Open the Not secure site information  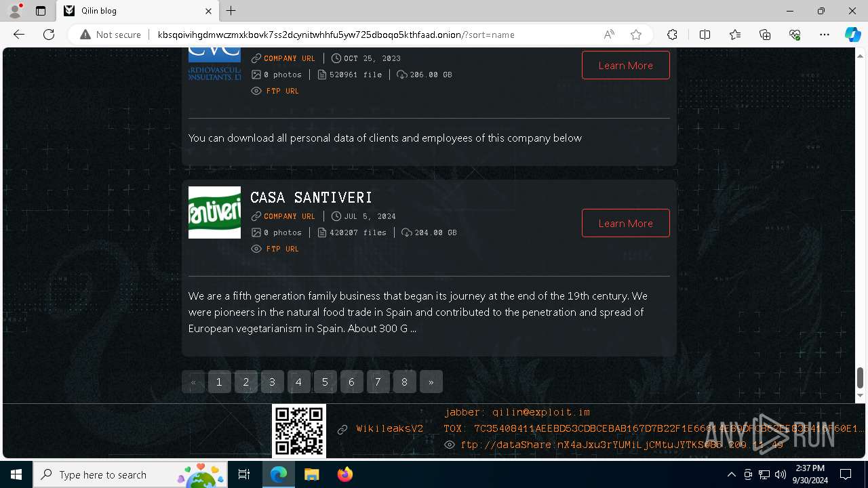point(111,35)
